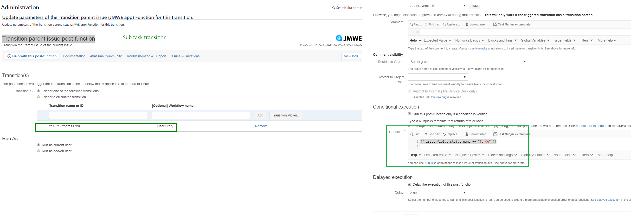
Task: Select Run as current user radio
Action: [x=39, y=145]
